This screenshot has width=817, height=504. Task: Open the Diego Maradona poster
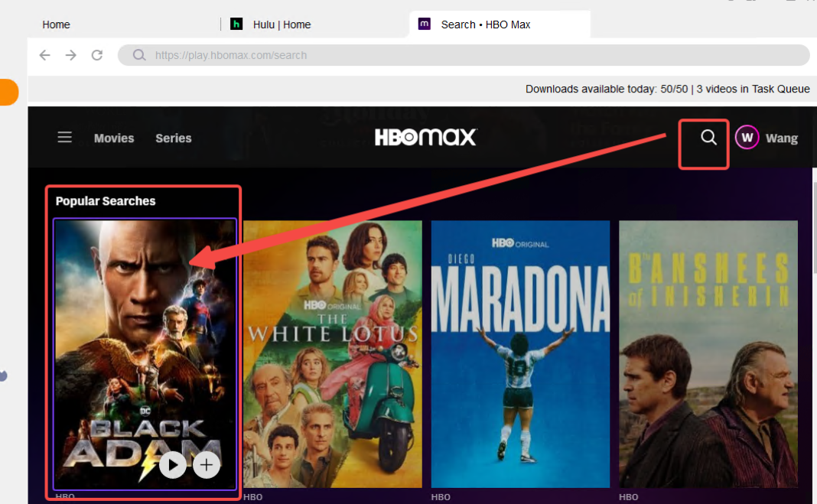point(520,354)
